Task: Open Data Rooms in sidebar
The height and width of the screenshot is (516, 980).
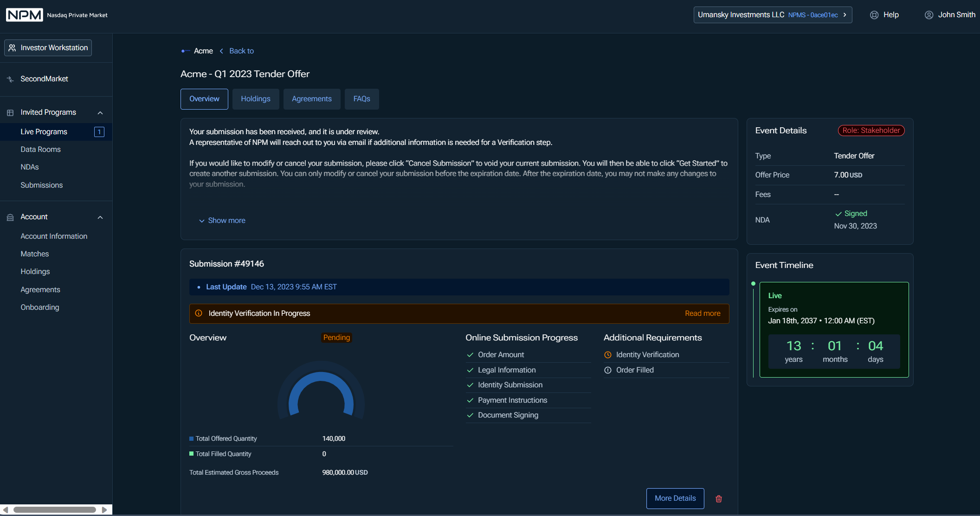Action: click(x=41, y=150)
